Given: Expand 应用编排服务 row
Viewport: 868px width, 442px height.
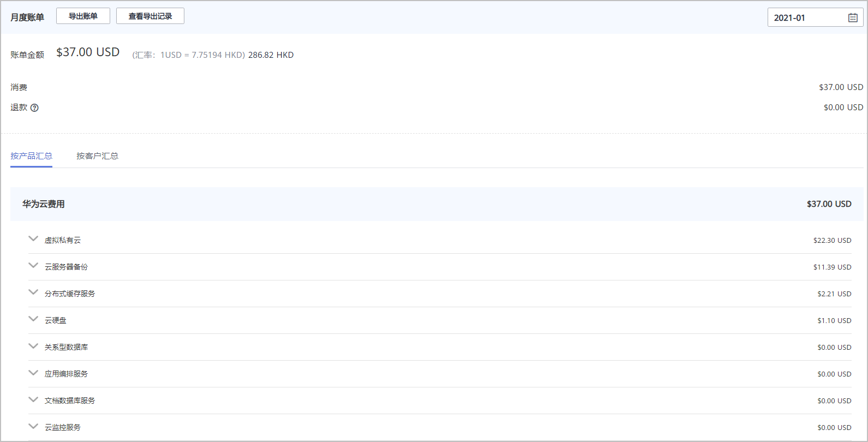Looking at the screenshot, I should coord(33,373).
